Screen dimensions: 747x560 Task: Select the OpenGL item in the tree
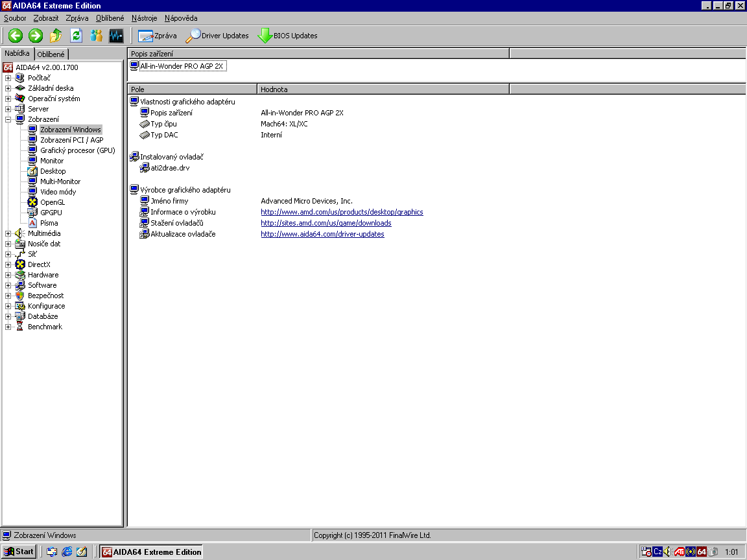click(x=52, y=202)
